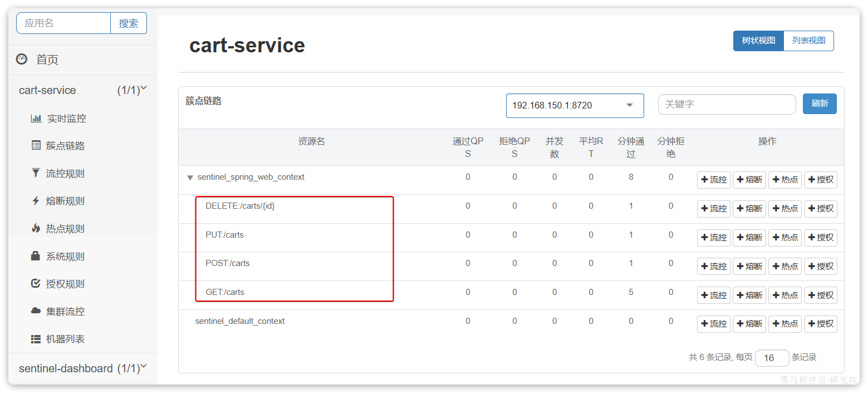Click the 刷新 refresh button
Viewport: 868px width, 394px height.
[820, 104]
